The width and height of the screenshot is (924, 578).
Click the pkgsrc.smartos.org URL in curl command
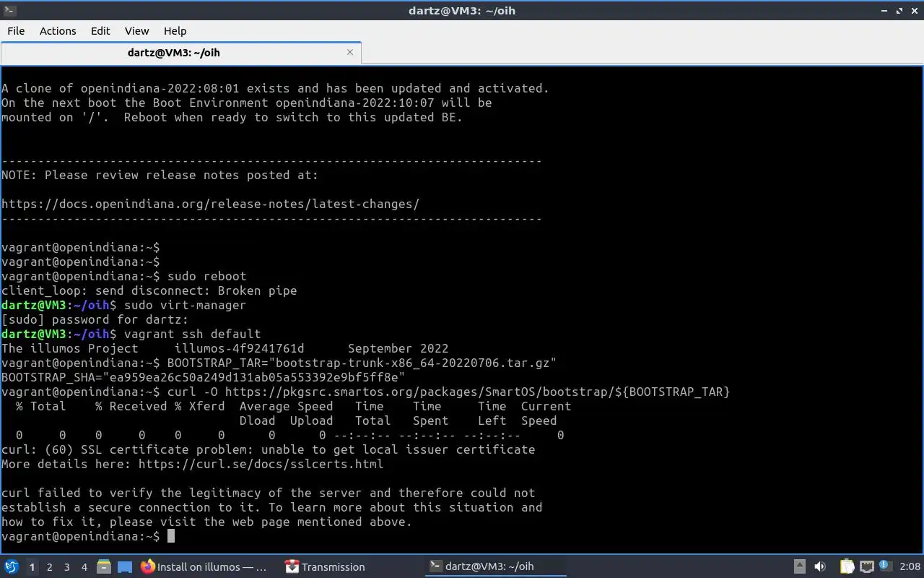click(477, 392)
